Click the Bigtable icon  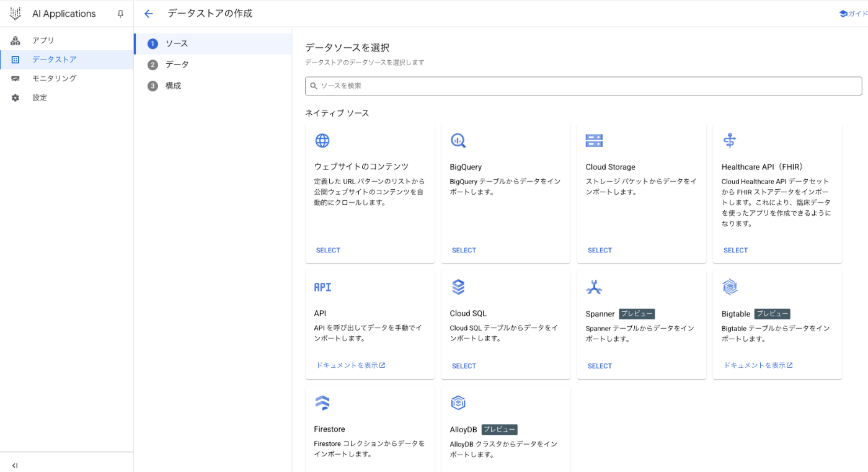(x=730, y=287)
